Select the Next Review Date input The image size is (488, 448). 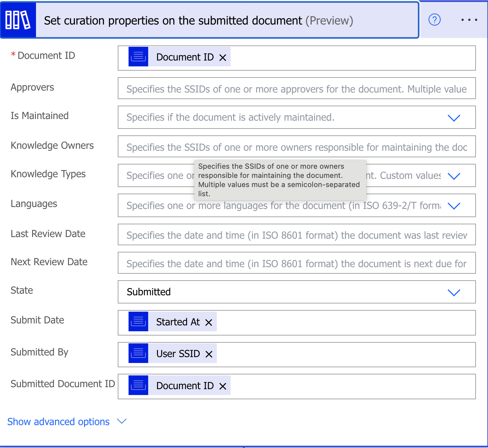296,263
